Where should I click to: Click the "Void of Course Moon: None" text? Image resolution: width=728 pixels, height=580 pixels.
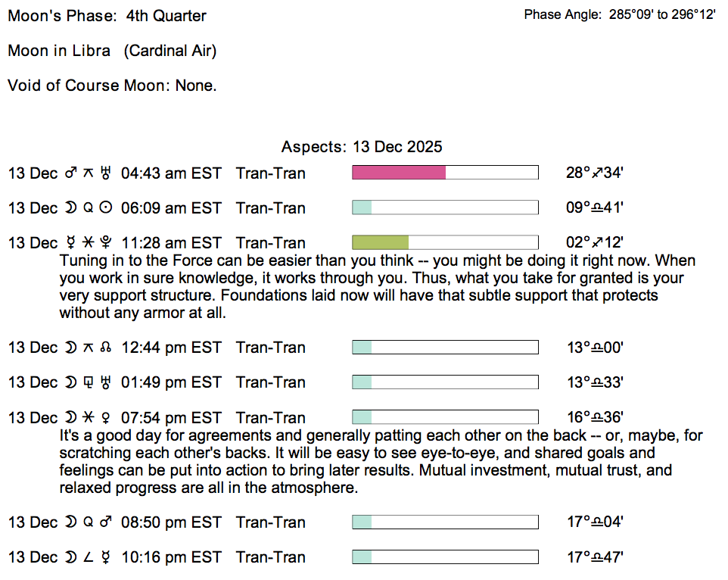pos(112,86)
